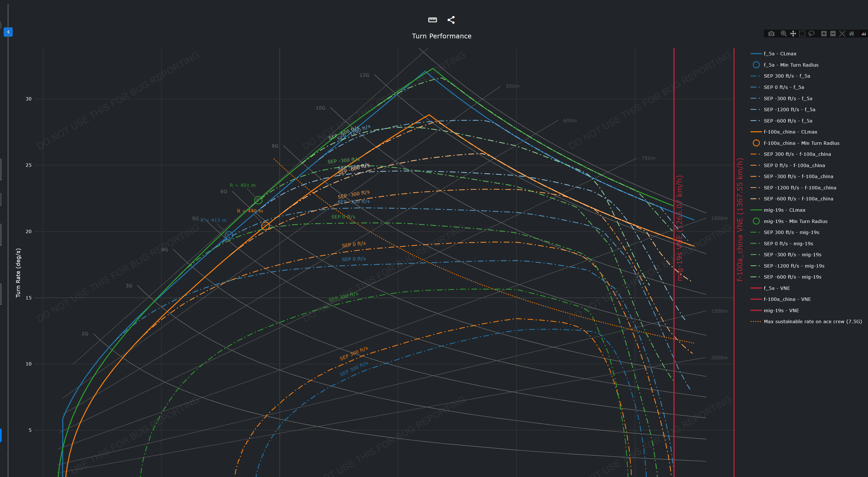Viewport: 868px width, 477px height.
Task: Open the Plotly logo link
Action: pos(863,34)
